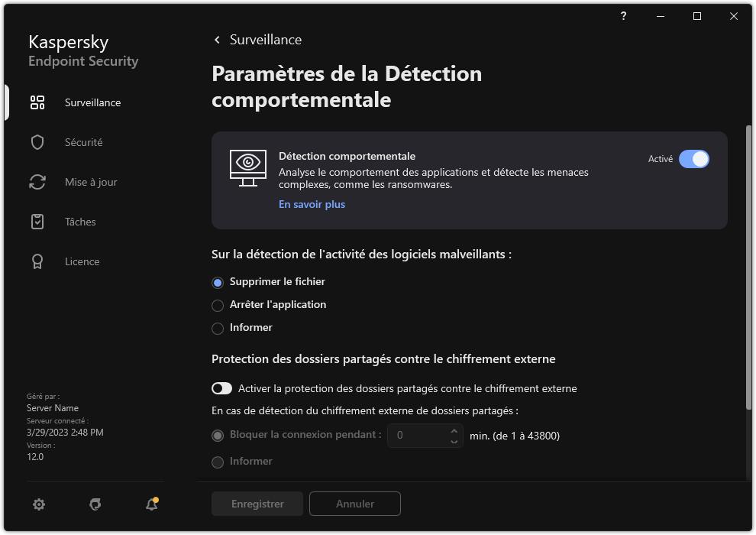View Licence using the key icon
This screenshot has width=756, height=535.
(x=37, y=261)
